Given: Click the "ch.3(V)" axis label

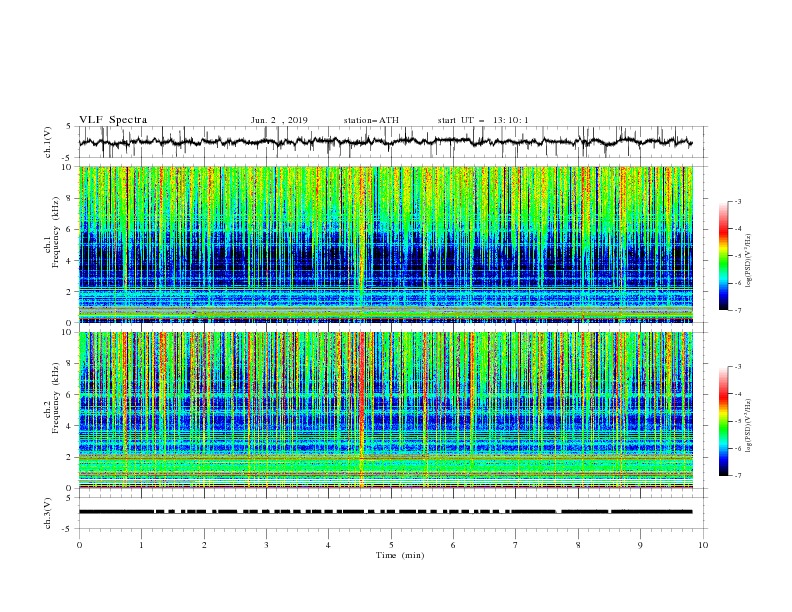Looking at the screenshot, I should coord(48,513).
